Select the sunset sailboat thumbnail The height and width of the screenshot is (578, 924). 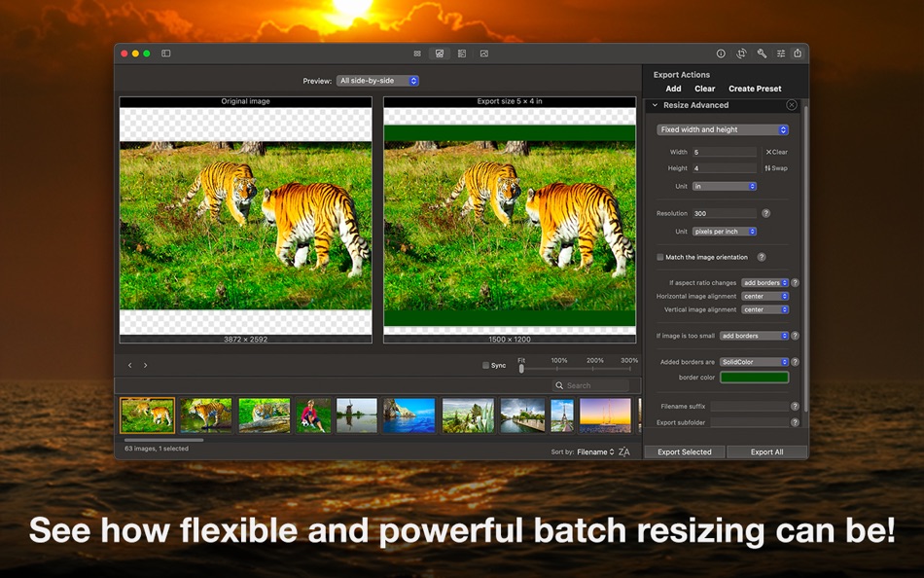pos(605,415)
